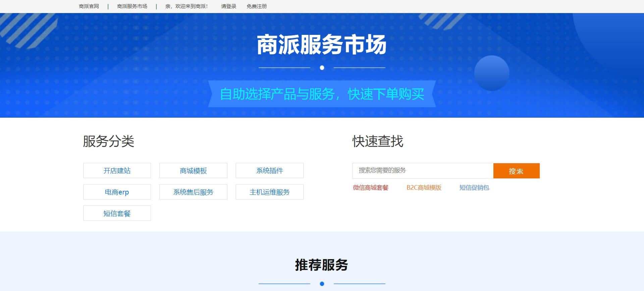Choose the 短信套餐 category
644x291 pixels.
click(x=117, y=213)
